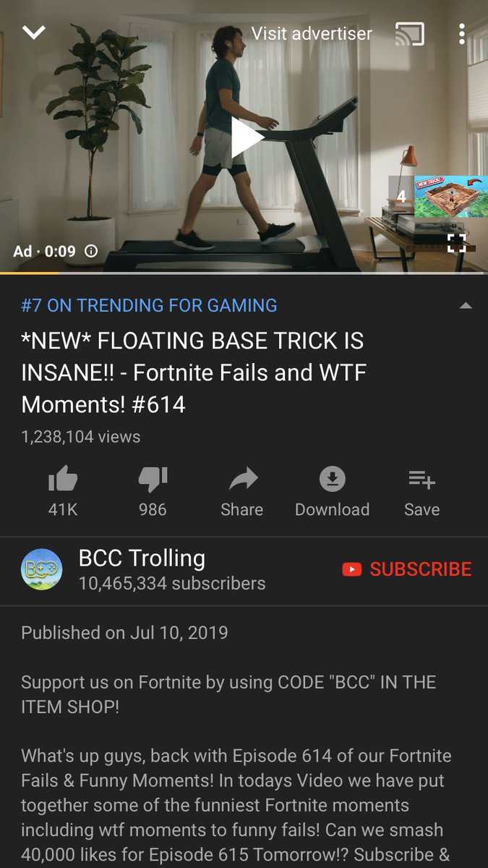Open #7 on Trending for Gaming link
The image size is (488, 868).
[149, 305]
